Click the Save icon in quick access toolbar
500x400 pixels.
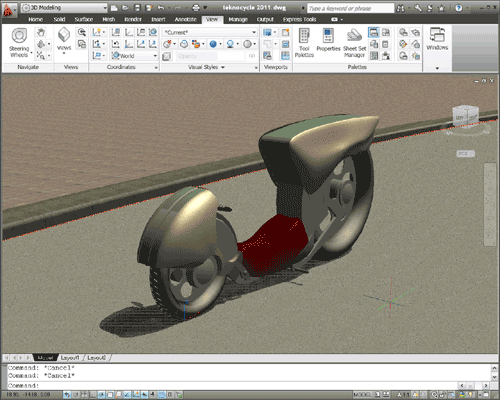pos(137,8)
